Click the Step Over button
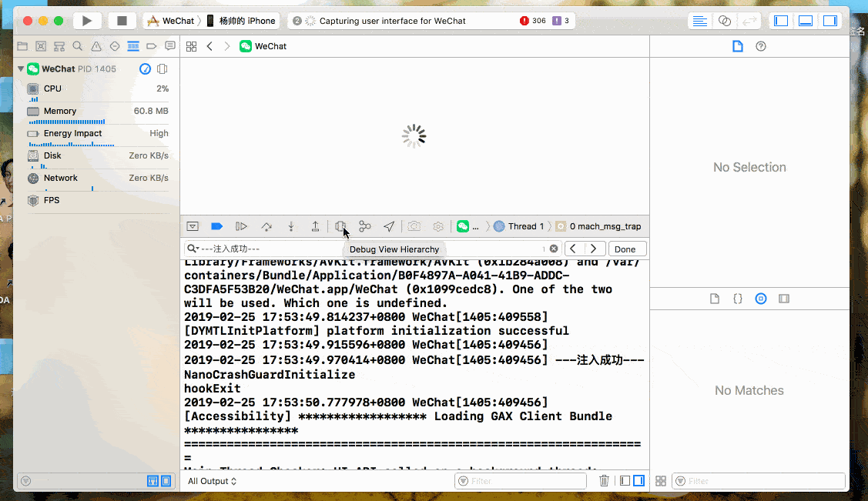The image size is (868, 501). (x=266, y=226)
